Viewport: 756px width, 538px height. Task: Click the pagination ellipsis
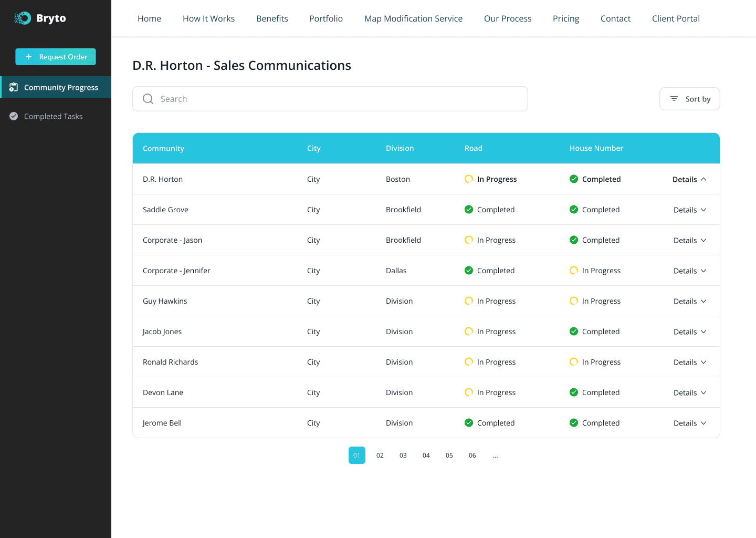[496, 456]
